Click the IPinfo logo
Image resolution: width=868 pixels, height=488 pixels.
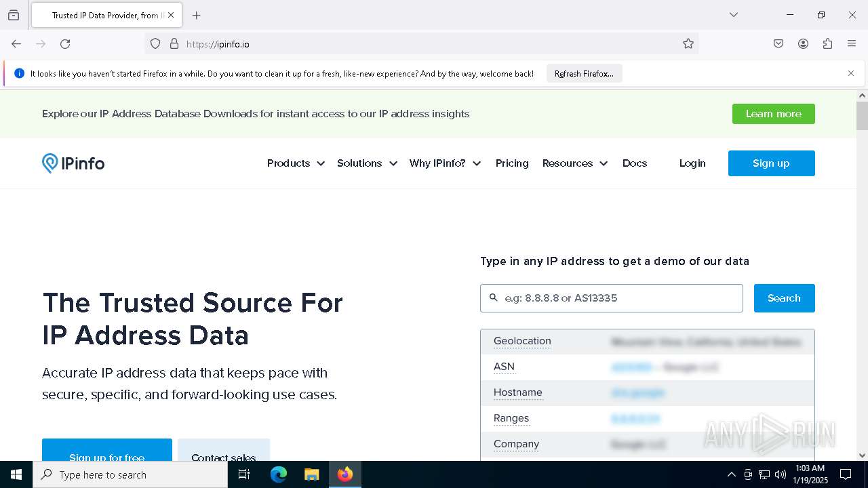73,163
